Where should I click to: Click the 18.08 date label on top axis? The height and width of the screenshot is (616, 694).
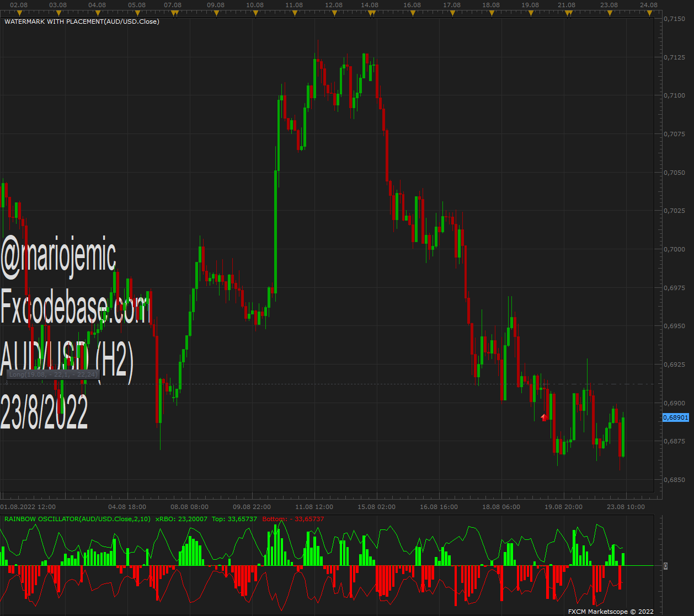tap(491, 5)
